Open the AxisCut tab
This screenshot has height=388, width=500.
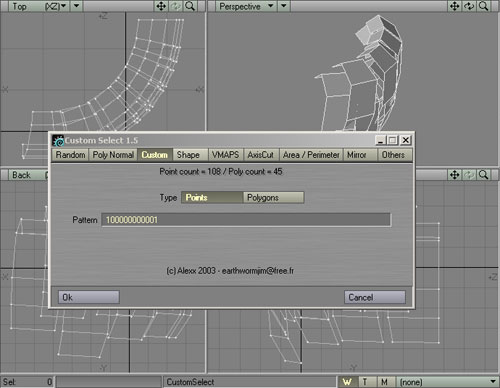(x=261, y=155)
